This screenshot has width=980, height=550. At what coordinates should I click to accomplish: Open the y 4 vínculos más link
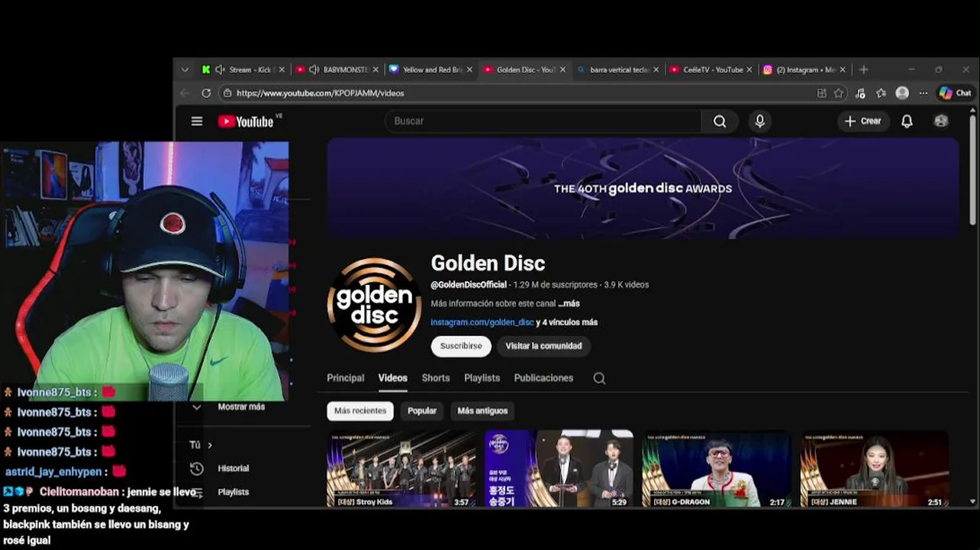[567, 322]
